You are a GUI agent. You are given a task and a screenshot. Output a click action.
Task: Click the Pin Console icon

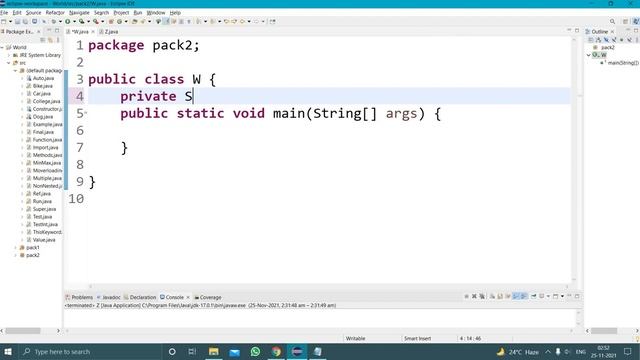point(533,296)
